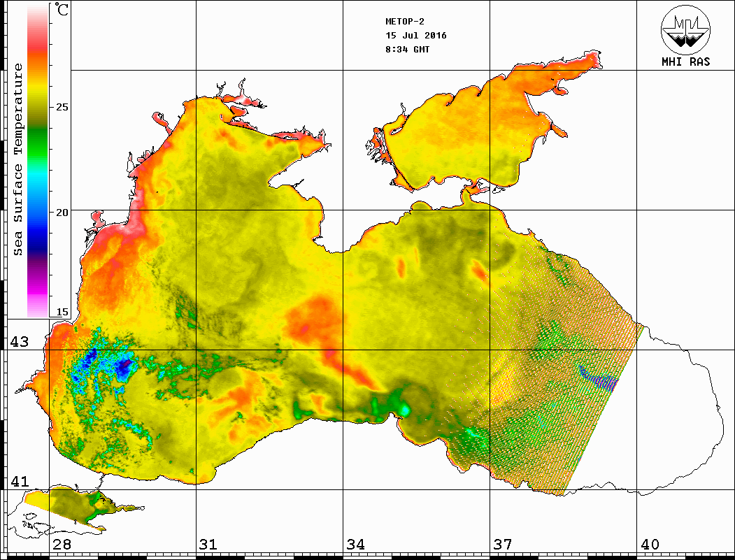Click the 'METOP-2' satellite label
Viewport: 735px width, 560px height.
(x=405, y=22)
